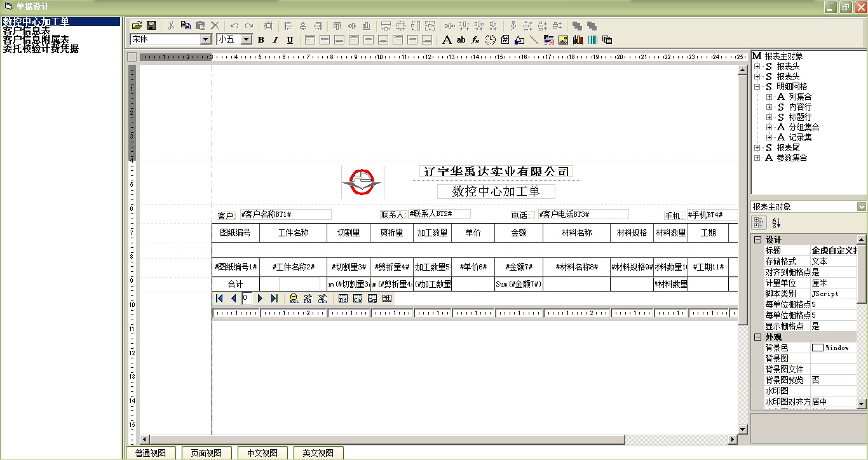
Task: Select 数控中心加工单 in the document list
Action: click(x=61, y=22)
